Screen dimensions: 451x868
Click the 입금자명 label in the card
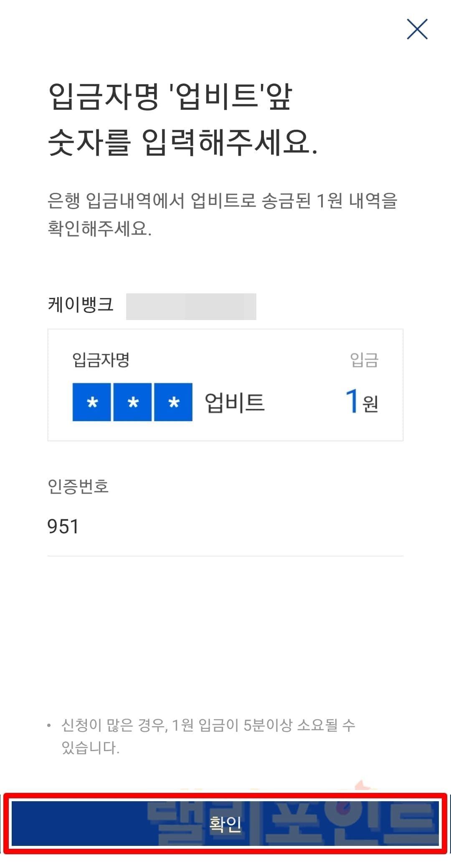pos(101,360)
